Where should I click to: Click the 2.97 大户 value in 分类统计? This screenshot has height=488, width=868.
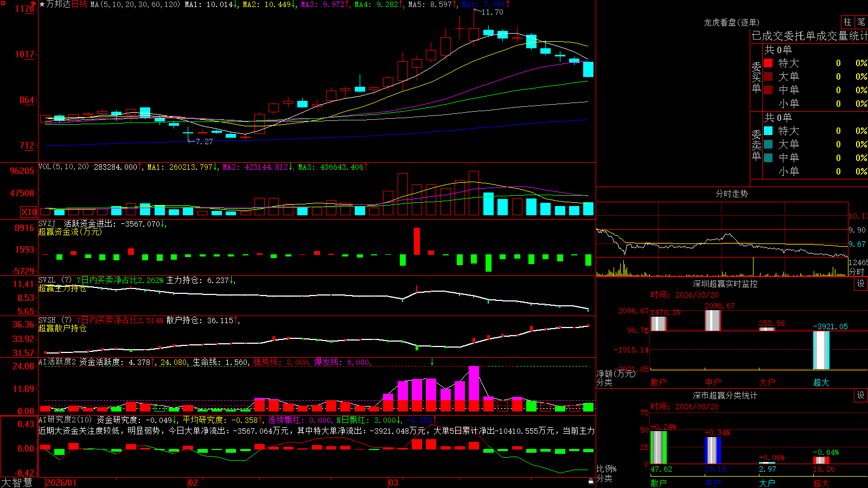pos(768,469)
